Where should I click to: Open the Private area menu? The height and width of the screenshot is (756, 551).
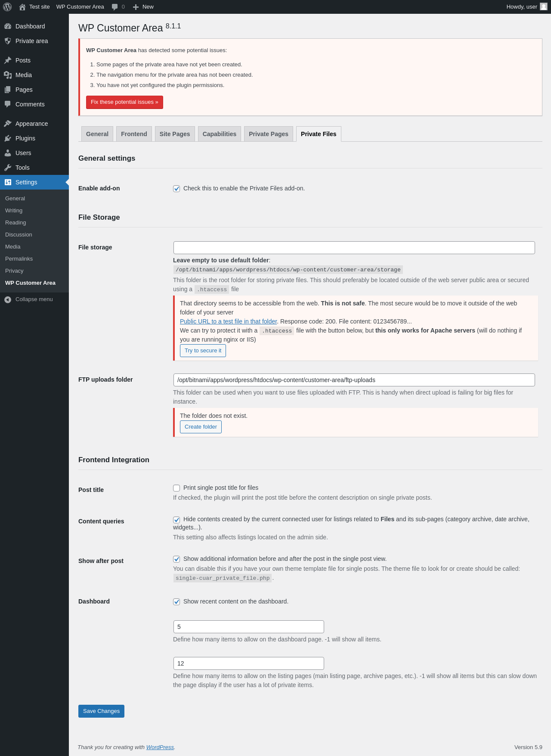tap(34, 41)
